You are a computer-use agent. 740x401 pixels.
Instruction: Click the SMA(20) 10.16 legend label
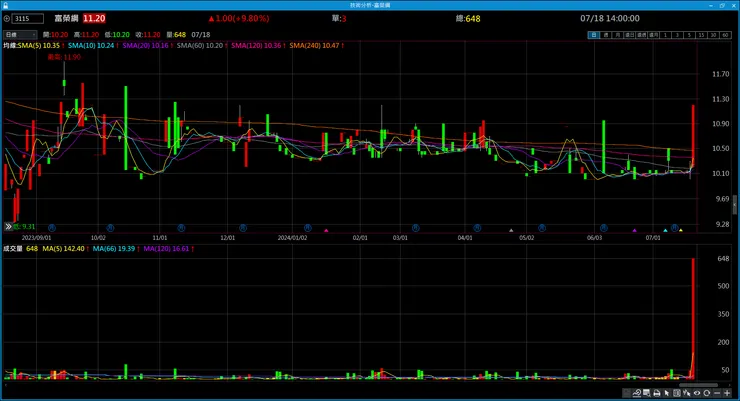(x=145, y=45)
